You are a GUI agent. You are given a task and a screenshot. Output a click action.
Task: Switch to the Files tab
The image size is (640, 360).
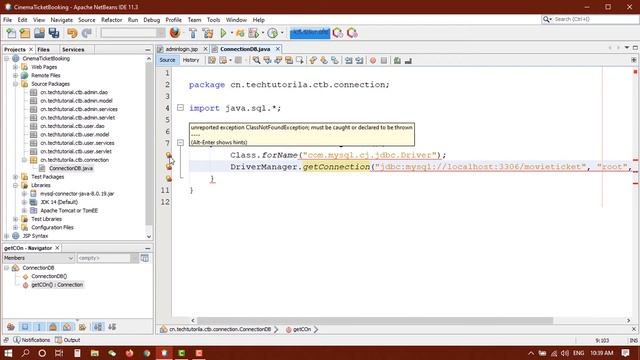(x=43, y=49)
